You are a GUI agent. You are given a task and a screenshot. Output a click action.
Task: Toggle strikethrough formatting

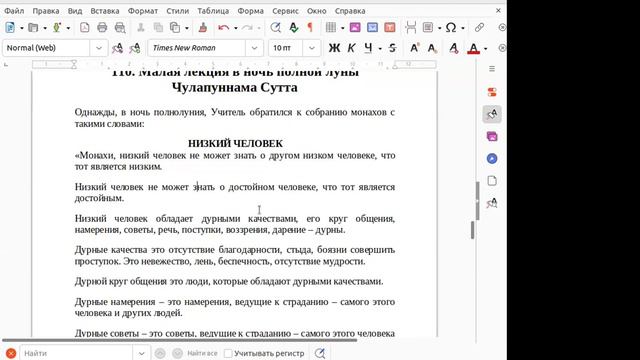click(x=393, y=48)
